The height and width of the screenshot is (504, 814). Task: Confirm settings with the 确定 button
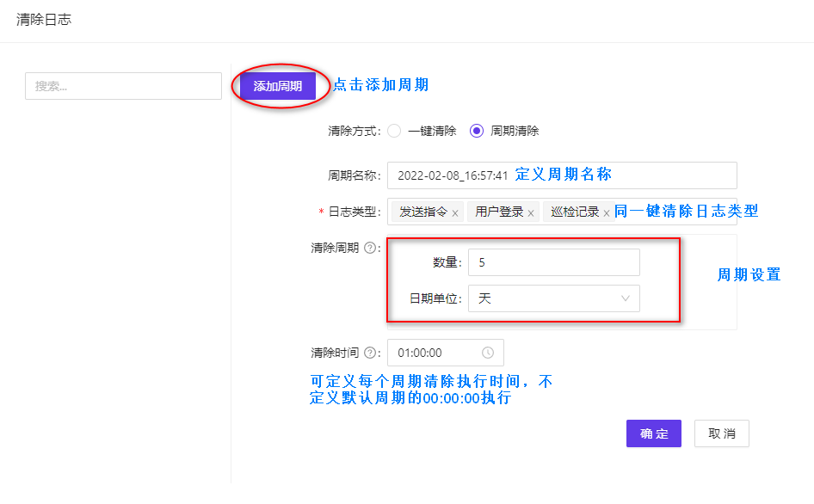(653, 433)
